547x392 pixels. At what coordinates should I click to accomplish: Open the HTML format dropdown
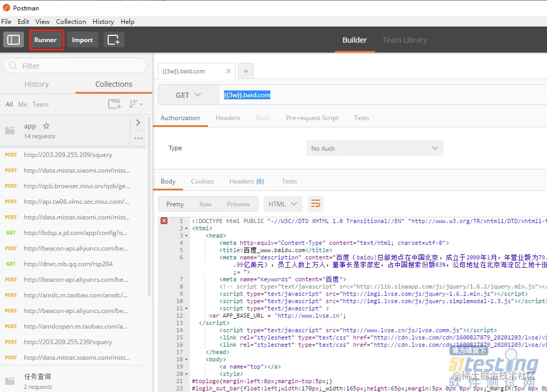click(282, 204)
